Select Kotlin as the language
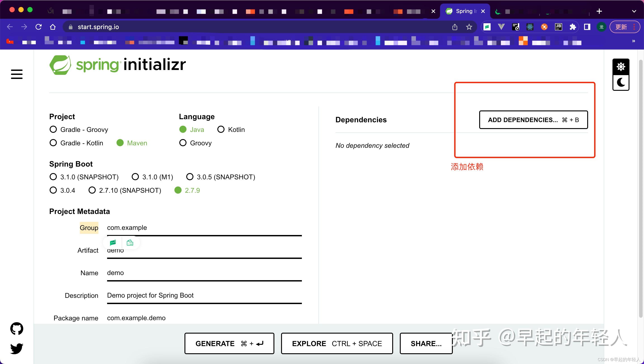 (221, 129)
